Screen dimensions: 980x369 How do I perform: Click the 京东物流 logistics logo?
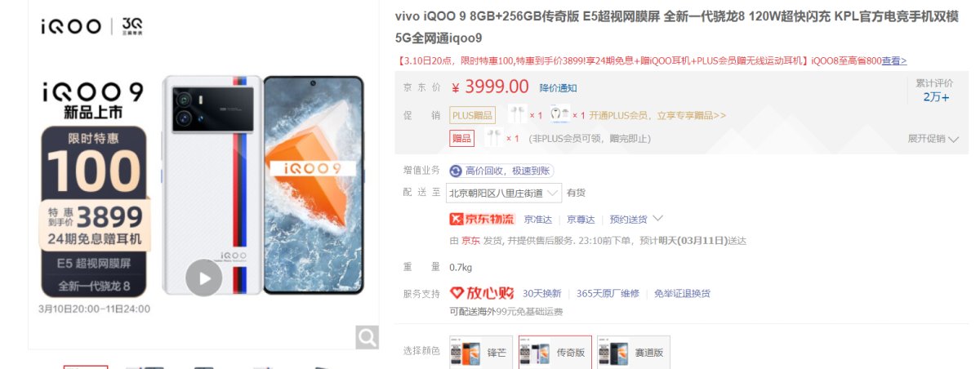pyautogui.click(x=483, y=219)
